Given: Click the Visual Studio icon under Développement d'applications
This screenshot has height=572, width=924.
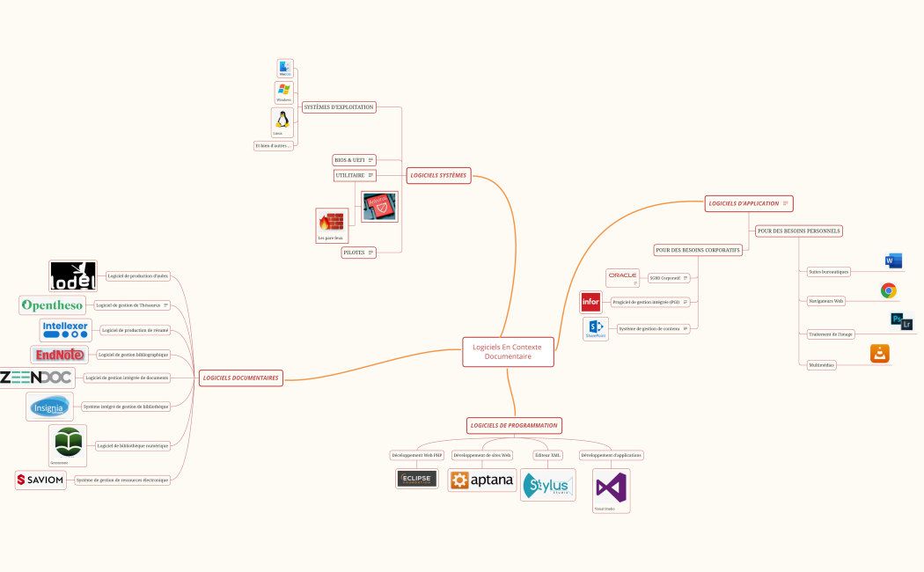Looking at the screenshot, I should (611, 485).
